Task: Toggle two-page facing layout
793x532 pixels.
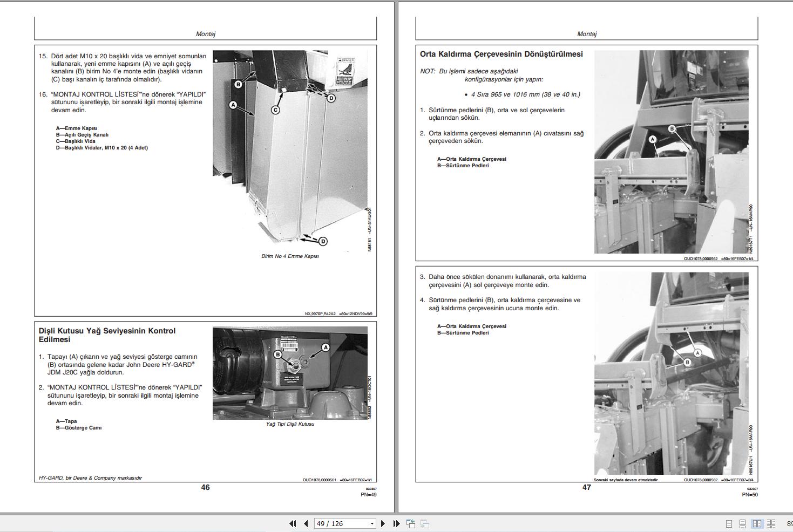Action: pyautogui.click(x=757, y=523)
